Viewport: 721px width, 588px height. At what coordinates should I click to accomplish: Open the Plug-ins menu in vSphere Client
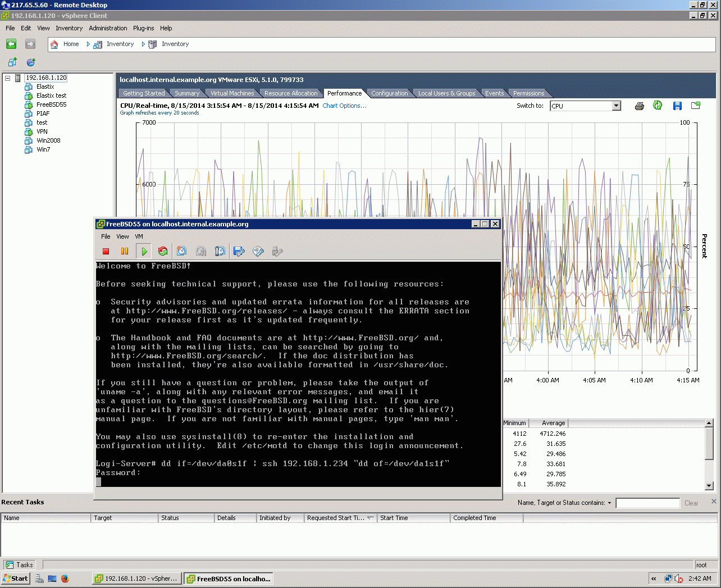click(144, 28)
